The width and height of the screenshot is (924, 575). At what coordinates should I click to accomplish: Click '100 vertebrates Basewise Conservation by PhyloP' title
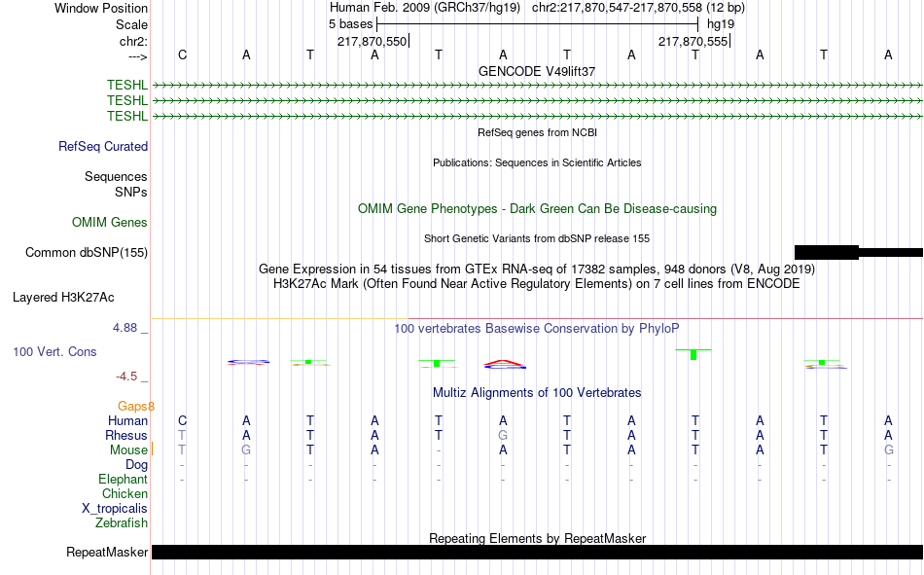[x=537, y=329]
